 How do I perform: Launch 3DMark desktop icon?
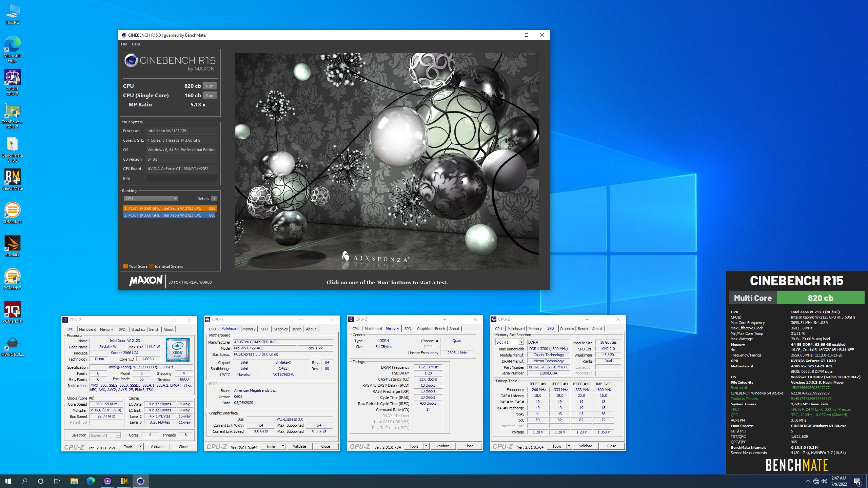click(x=13, y=246)
